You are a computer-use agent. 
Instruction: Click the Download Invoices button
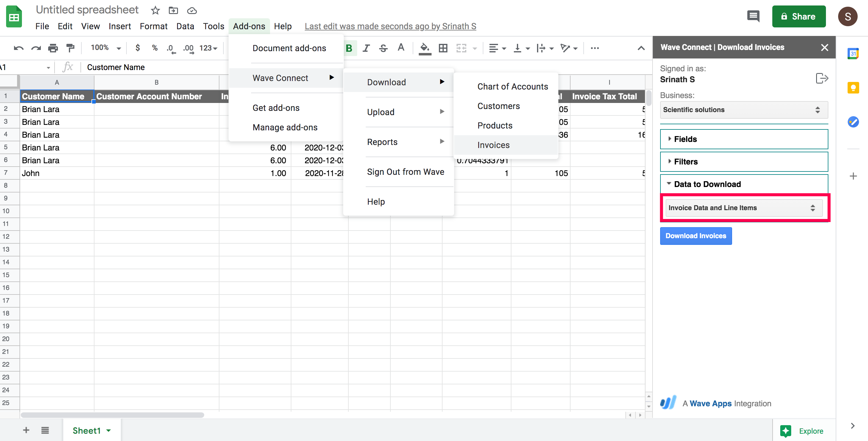pyautogui.click(x=695, y=236)
